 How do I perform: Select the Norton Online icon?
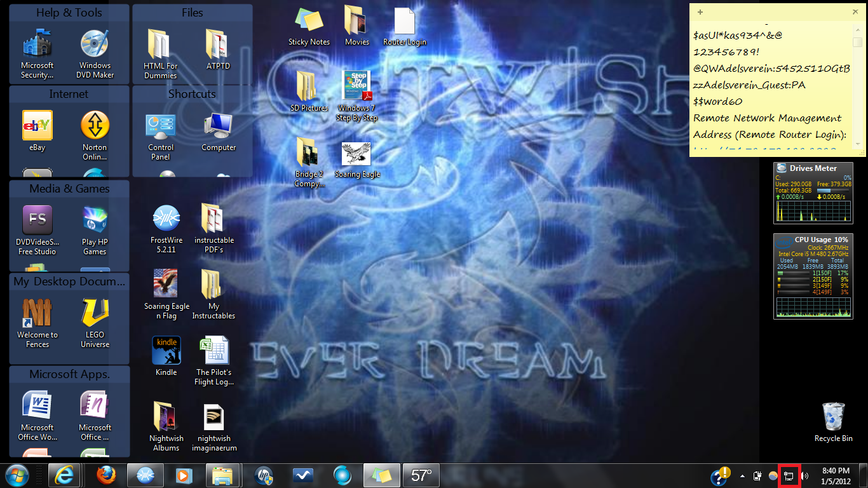pyautogui.click(x=95, y=135)
